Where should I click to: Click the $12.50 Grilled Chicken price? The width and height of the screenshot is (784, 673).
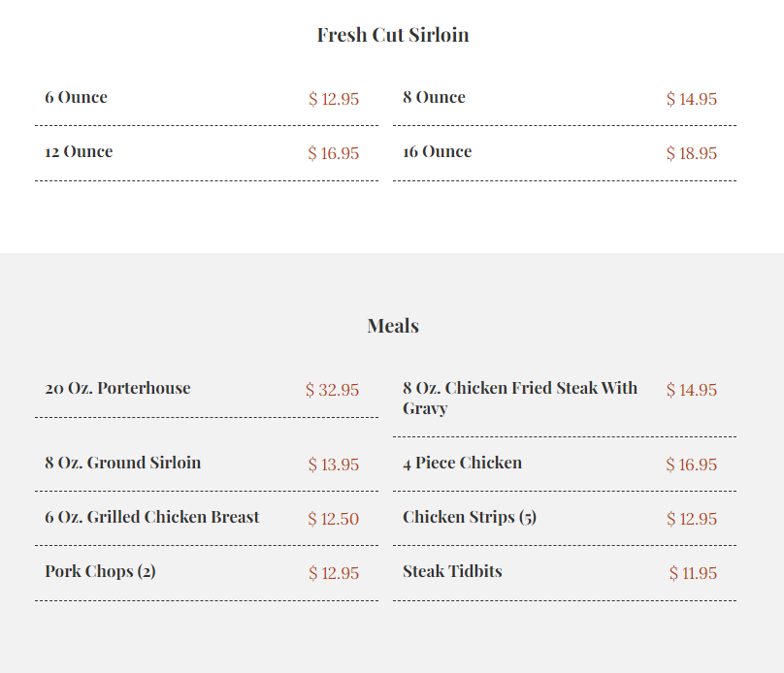(334, 519)
